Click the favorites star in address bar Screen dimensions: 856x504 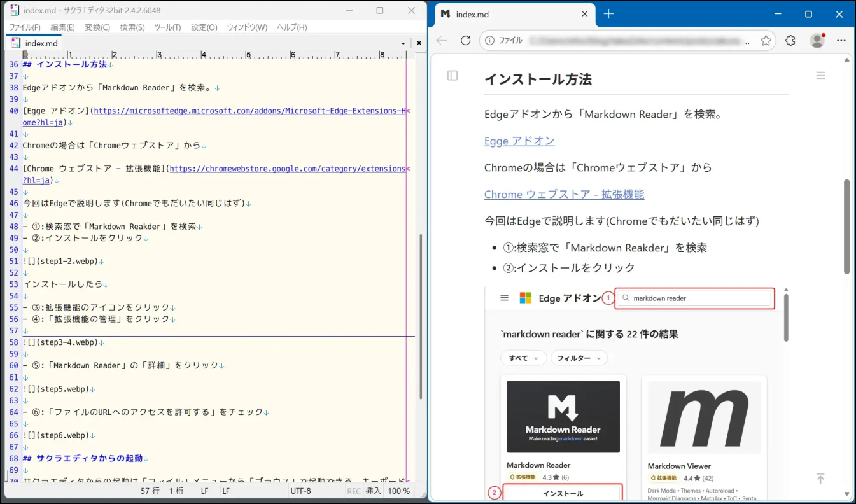pos(766,41)
